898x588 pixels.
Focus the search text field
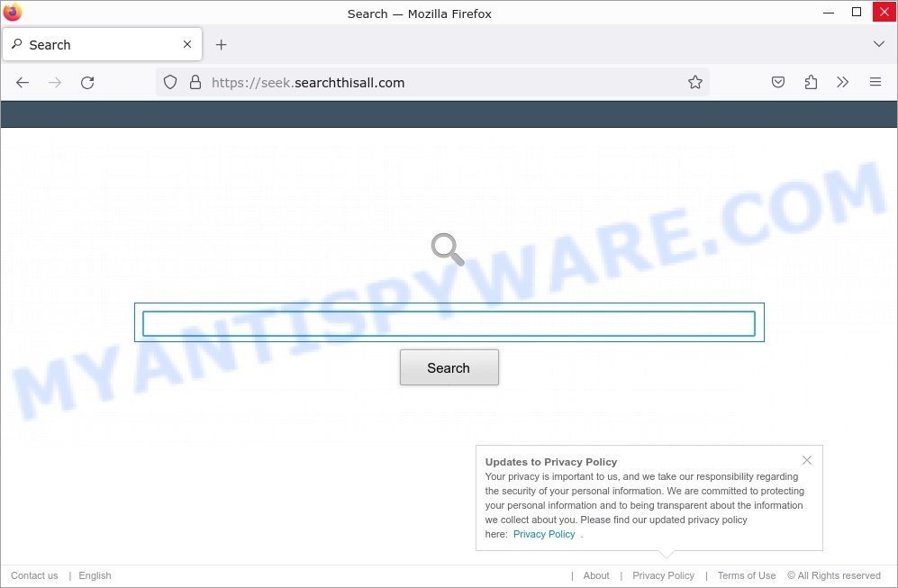[449, 323]
